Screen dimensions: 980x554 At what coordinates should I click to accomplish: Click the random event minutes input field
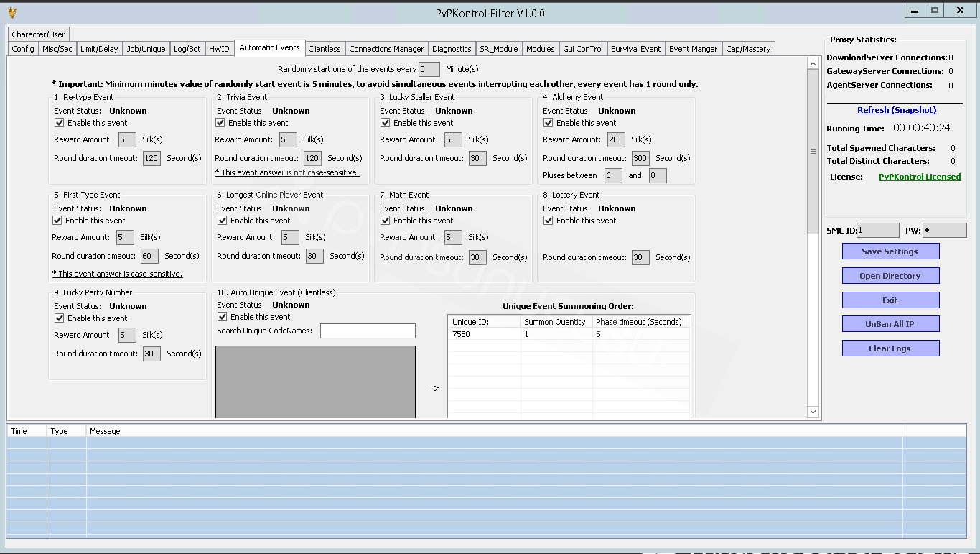pos(429,69)
